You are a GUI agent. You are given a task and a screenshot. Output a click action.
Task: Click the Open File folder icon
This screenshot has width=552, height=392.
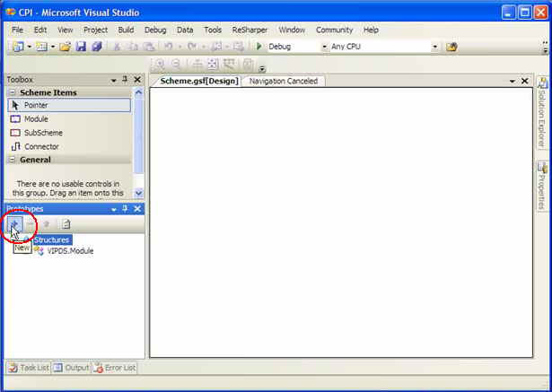click(66, 47)
